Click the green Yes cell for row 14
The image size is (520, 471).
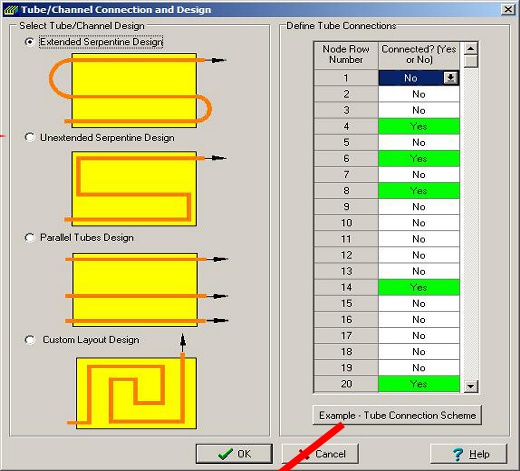click(x=419, y=287)
